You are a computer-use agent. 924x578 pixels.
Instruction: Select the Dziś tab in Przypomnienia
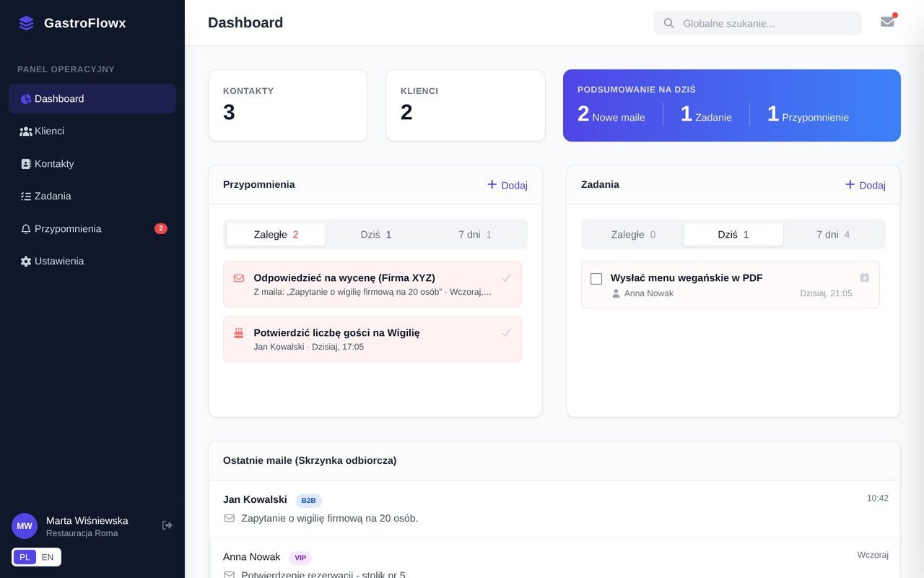[376, 234]
